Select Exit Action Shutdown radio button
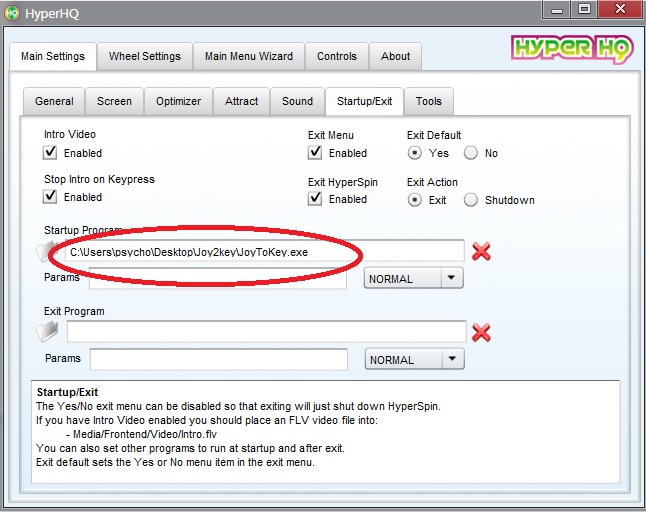 pyautogui.click(x=470, y=200)
